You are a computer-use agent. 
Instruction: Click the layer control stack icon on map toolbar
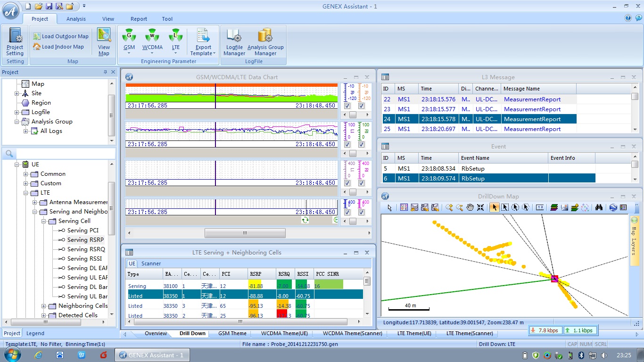point(554,207)
